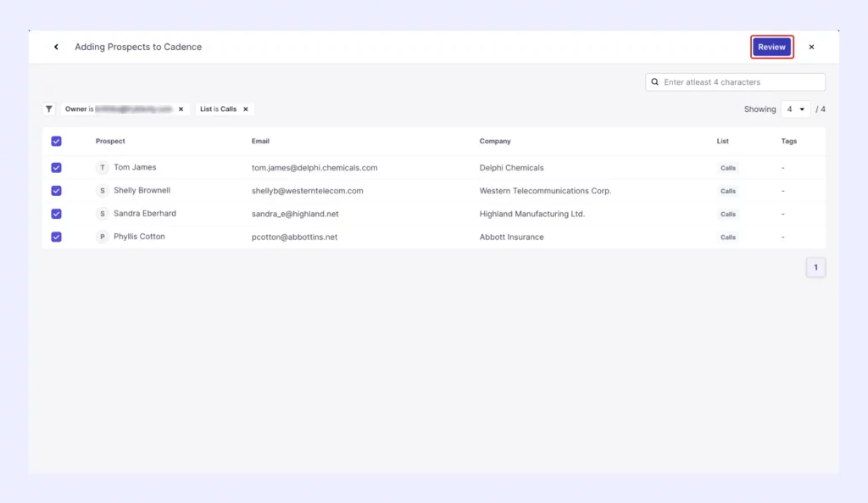
Task: Uncheck Tom James row checkbox
Action: pos(57,168)
